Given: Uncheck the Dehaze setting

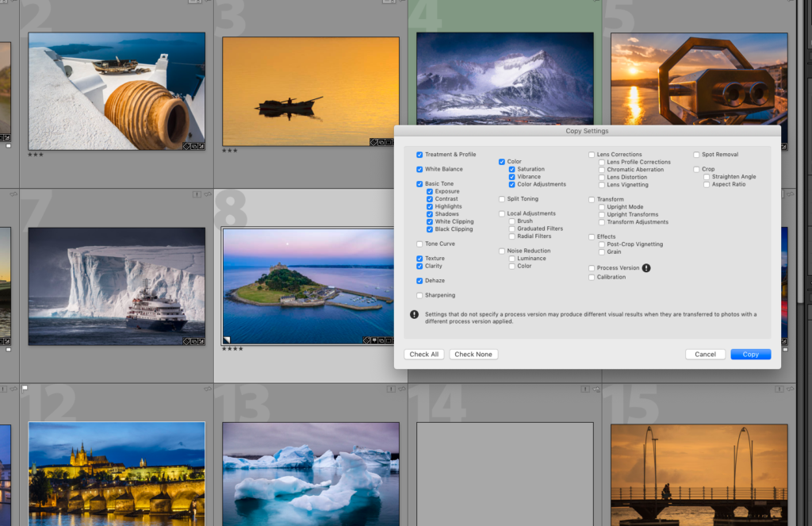Looking at the screenshot, I should click(419, 281).
